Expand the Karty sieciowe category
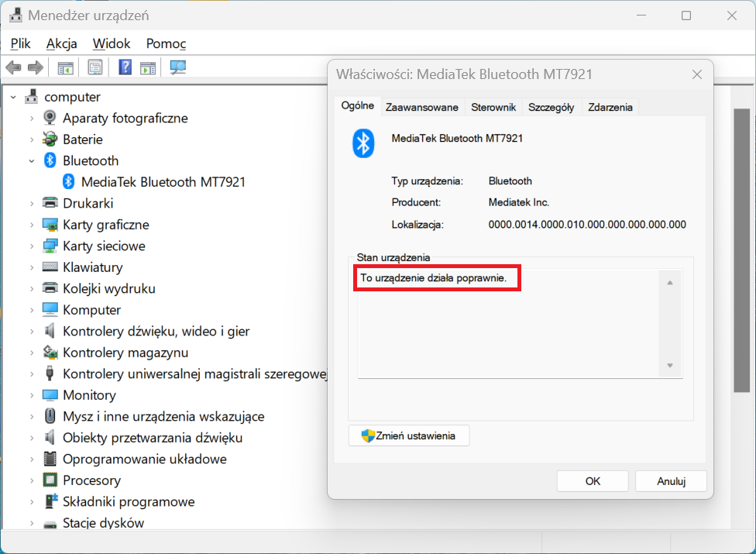The height and width of the screenshot is (554, 756). pos(32,246)
